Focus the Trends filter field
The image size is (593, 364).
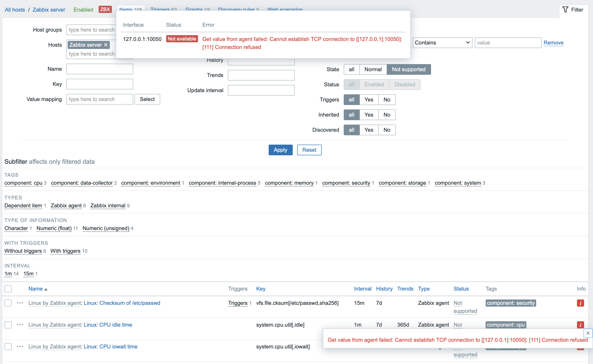[x=261, y=75]
